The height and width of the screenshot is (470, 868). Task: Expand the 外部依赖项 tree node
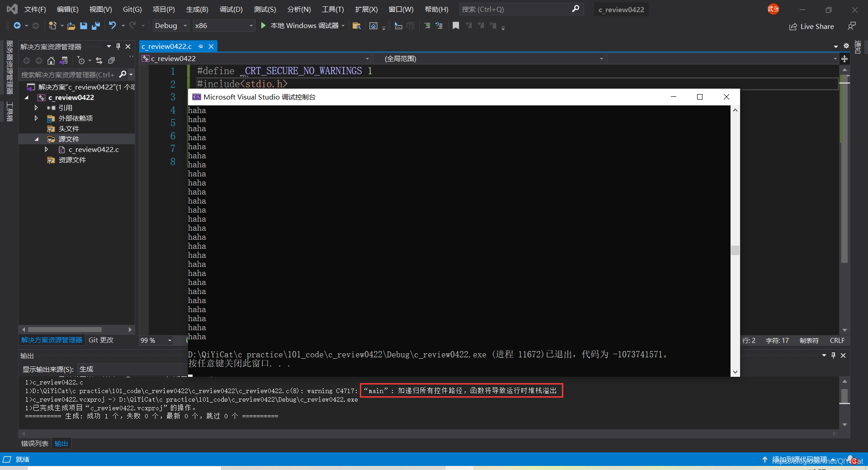pos(36,118)
